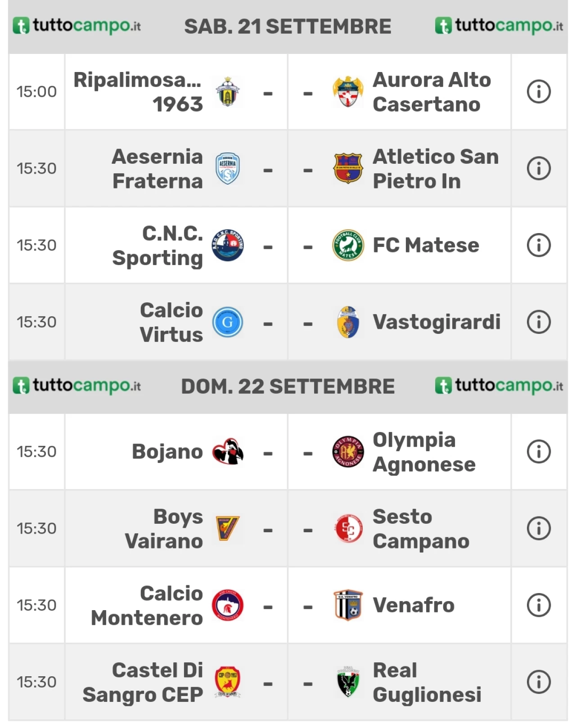The width and height of the screenshot is (576, 728).
Task: Select the Venafro club crest
Action: pyautogui.click(x=348, y=605)
